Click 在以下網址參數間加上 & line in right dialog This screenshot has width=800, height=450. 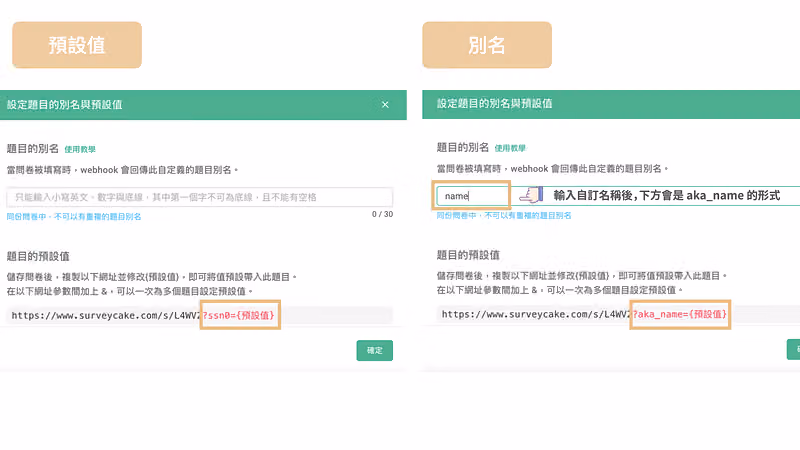click(x=560, y=290)
